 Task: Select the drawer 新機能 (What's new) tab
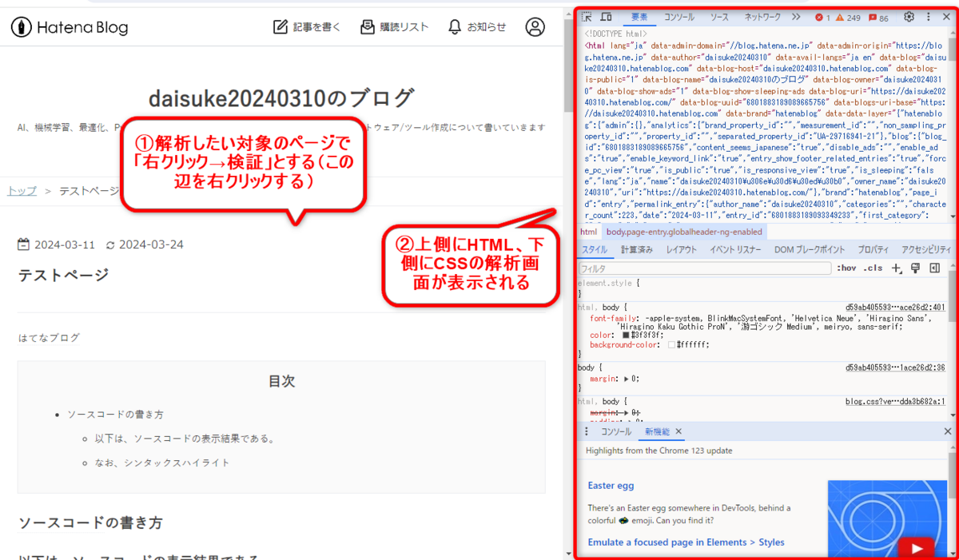(x=657, y=431)
